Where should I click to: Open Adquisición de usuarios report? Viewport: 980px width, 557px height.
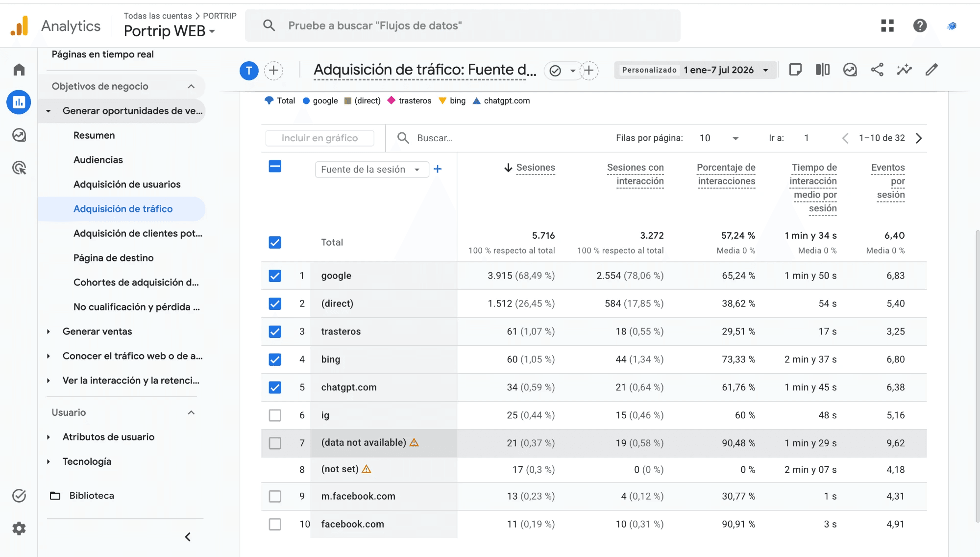127,184
